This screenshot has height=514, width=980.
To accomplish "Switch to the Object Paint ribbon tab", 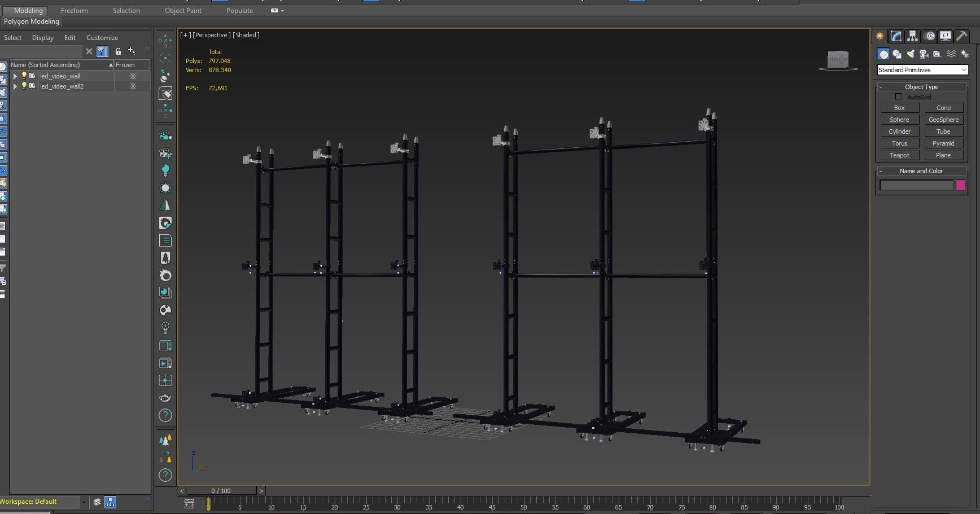I will point(183,11).
